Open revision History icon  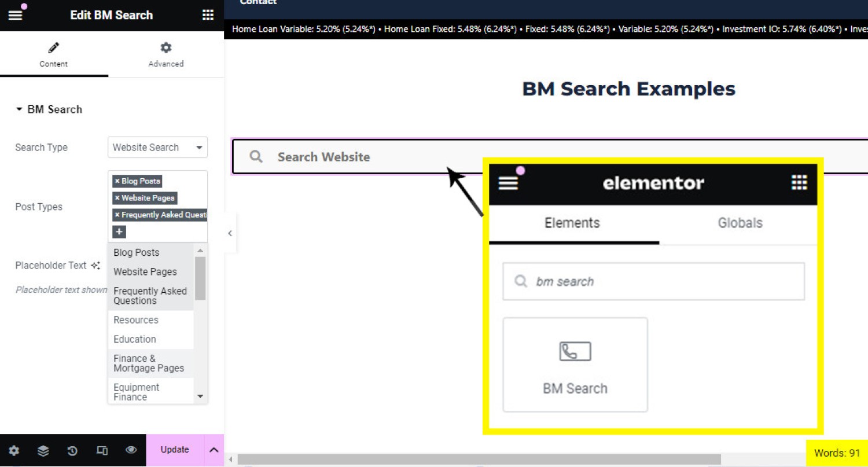(72, 450)
